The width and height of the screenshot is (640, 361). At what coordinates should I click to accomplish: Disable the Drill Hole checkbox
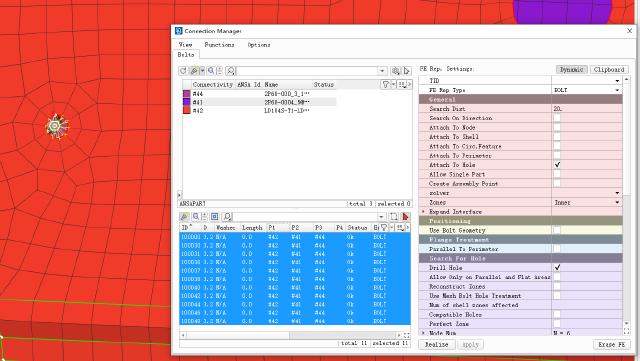[557, 267]
